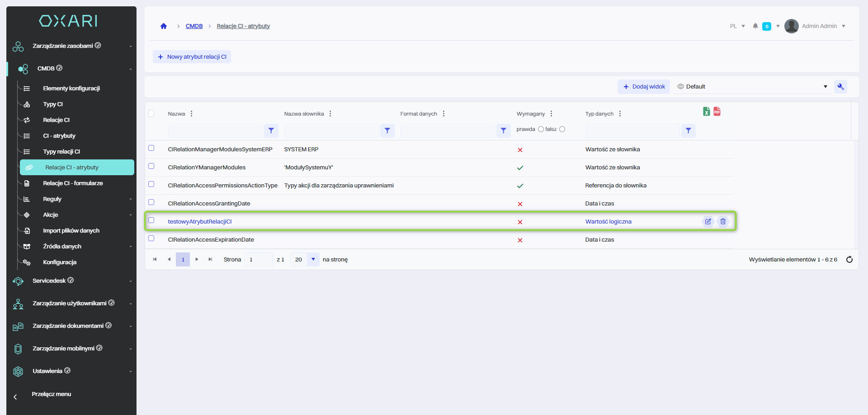This screenshot has height=415, width=868.
Task: Open 'Typy CI' in the sidebar
Action: (x=53, y=104)
